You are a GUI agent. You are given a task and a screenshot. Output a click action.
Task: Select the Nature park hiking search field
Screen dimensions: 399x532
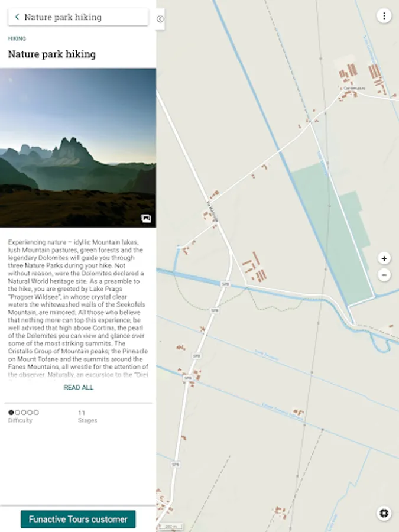(78, 17)
